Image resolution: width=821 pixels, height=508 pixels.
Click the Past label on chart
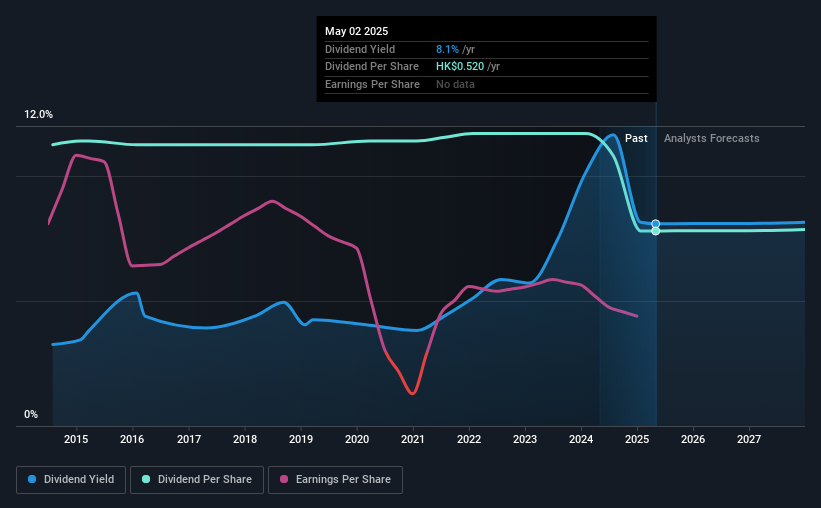point(636,138)
